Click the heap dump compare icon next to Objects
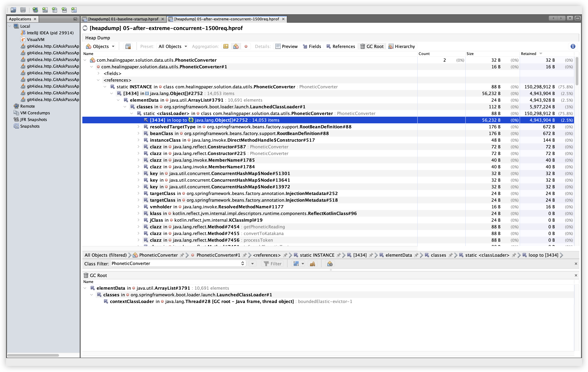 [128, 46]
